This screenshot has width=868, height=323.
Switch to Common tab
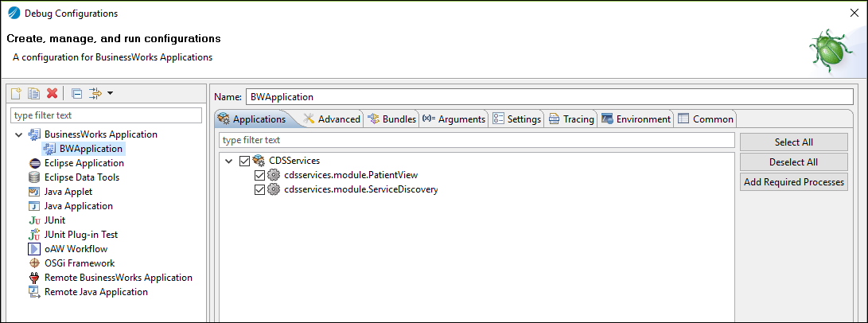tap(706, 119)
